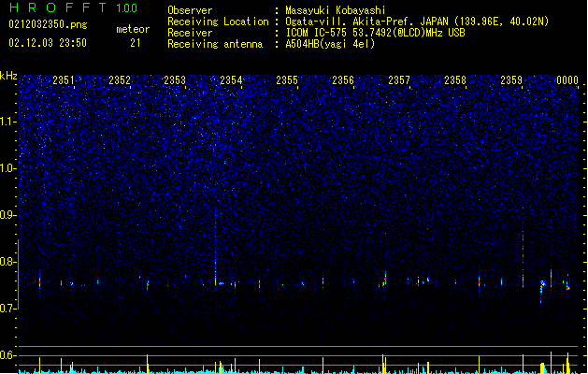Screen dimensions: 588x374
Task: Click the time marker 2357
Action: 399,80
